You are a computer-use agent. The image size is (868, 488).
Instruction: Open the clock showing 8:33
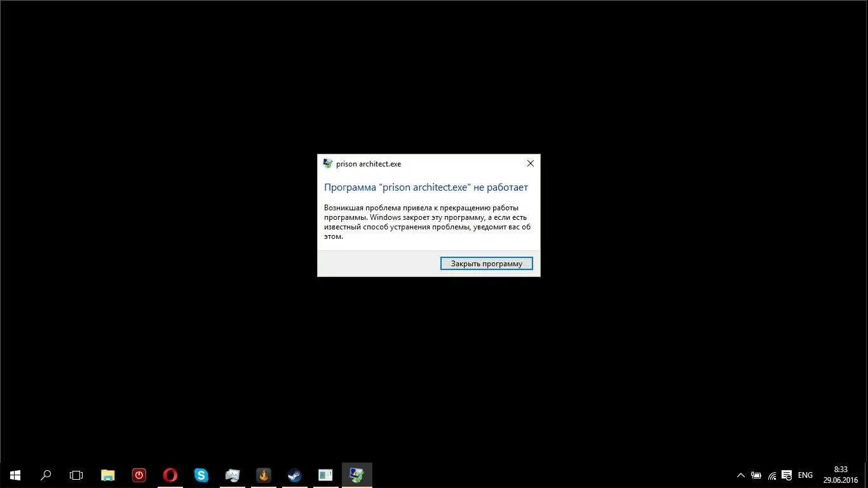(841, 475)
